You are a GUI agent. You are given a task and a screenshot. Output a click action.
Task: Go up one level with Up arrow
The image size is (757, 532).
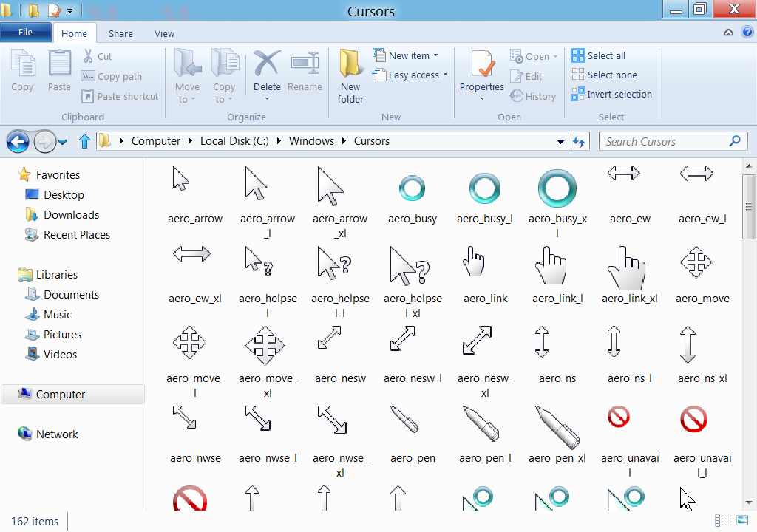click(84, 141)
